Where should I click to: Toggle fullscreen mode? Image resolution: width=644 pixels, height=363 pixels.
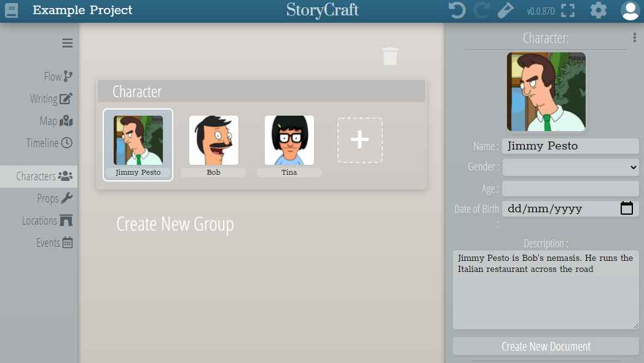click(568, 10)
